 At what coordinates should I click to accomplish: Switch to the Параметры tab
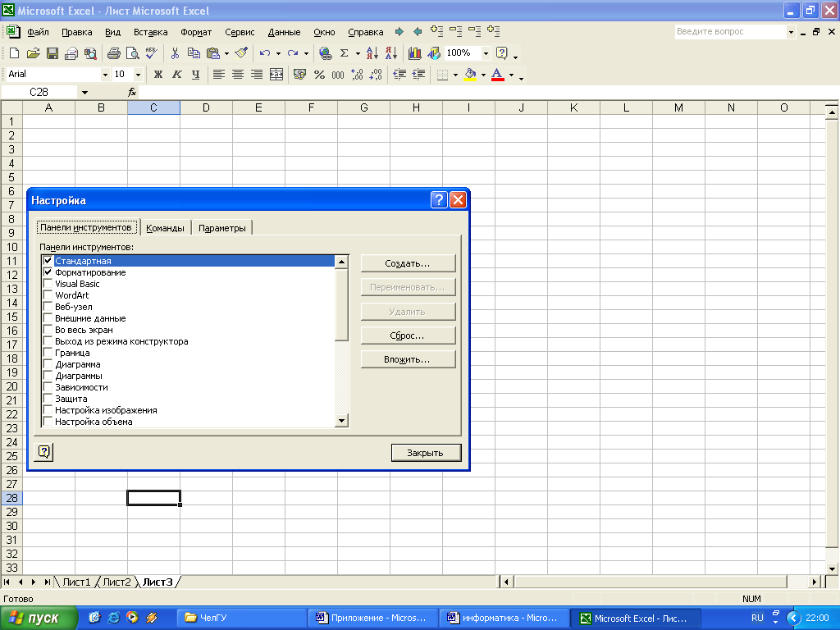tap(221, 228)
